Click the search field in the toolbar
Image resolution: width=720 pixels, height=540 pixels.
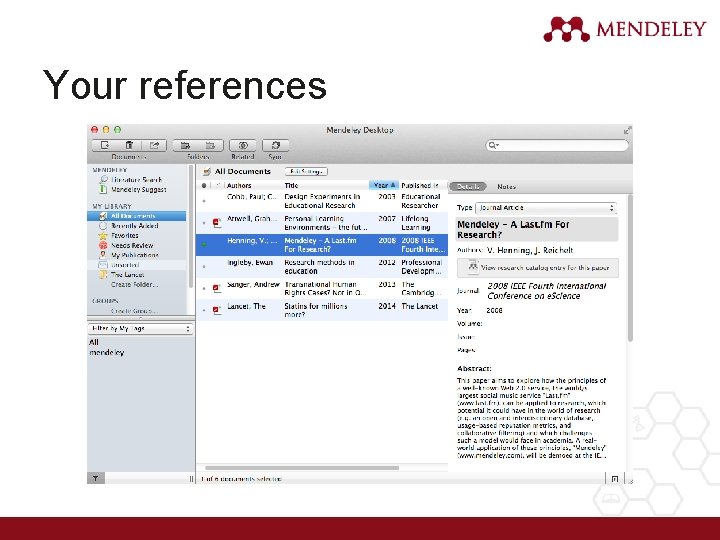point(557,146)
